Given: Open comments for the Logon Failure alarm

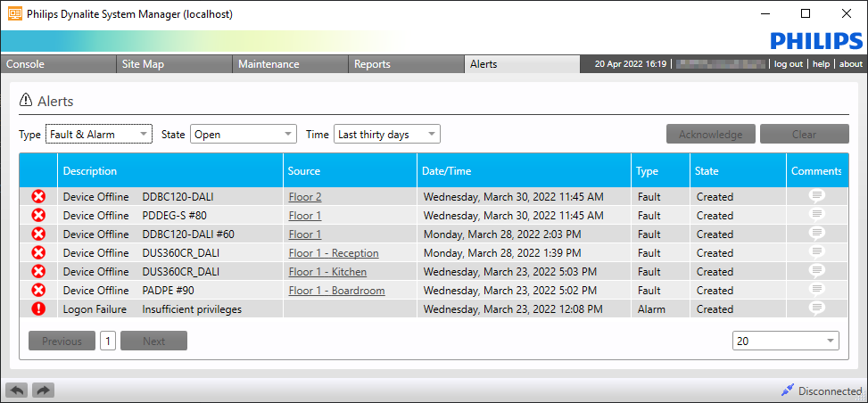Looking at the screenshot, I should (816, 308).
